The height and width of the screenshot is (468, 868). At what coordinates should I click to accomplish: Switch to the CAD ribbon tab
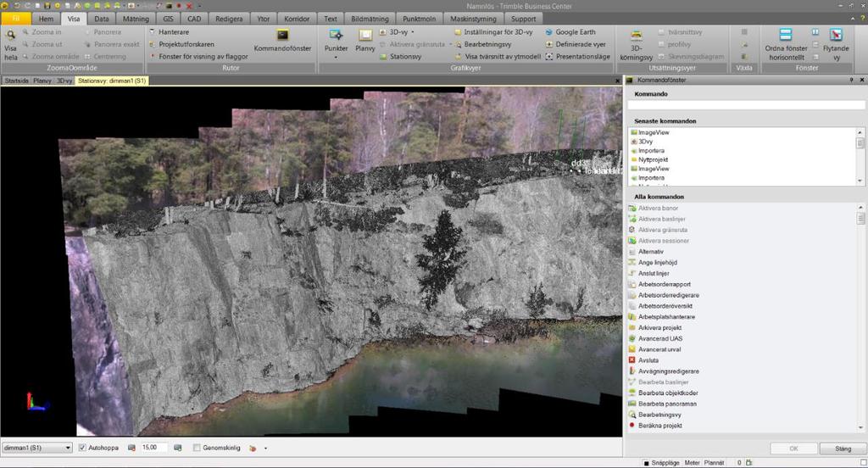click(x=194, y=19)
